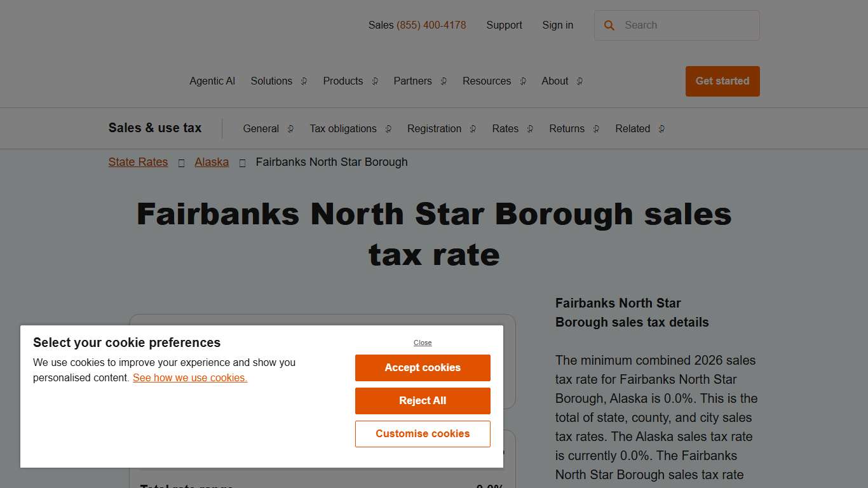Viewport: 868px width, 488px height.
Task: Open the Partners dropdown
Action: click(x=412, y=81)
